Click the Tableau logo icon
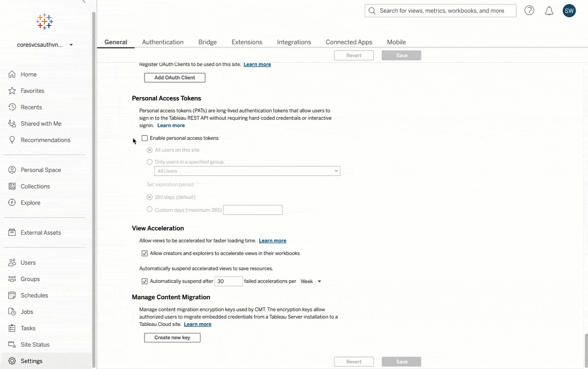Image resolution: width=588 pixels, height=369 pixels. (x=44, y=22)
